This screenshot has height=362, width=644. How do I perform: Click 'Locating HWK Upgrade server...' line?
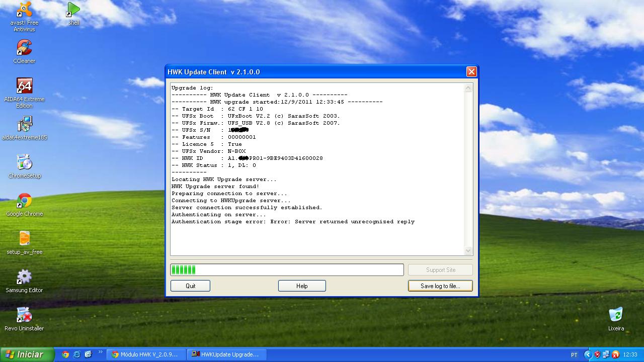tap(224, 179)
